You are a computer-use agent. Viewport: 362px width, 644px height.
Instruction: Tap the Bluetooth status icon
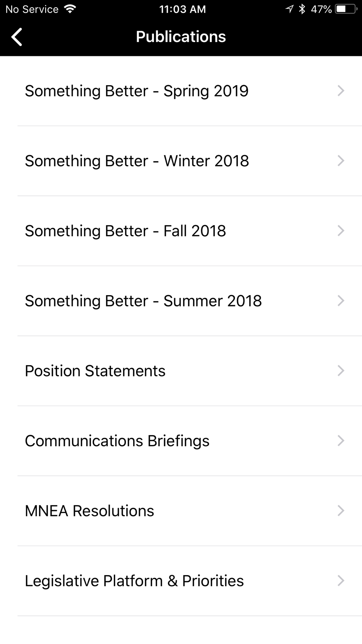(x=302, y=9)
